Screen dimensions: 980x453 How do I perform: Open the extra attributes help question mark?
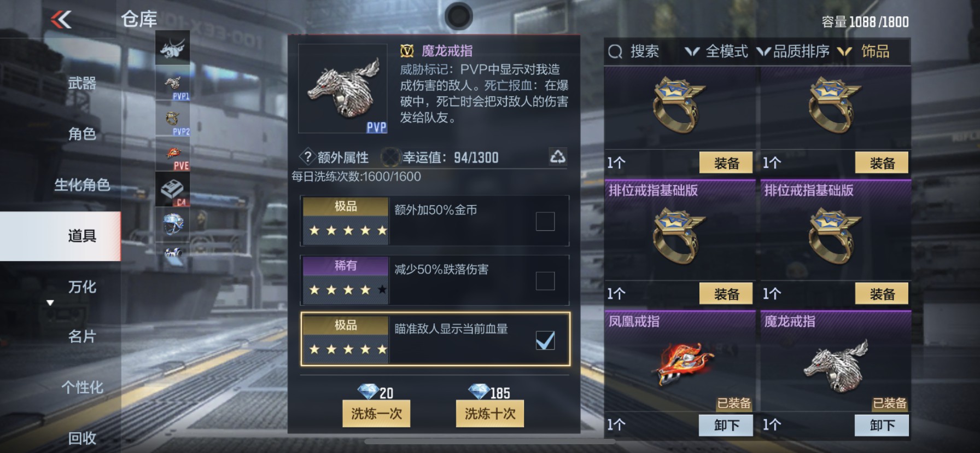click(x=307, y=157)
